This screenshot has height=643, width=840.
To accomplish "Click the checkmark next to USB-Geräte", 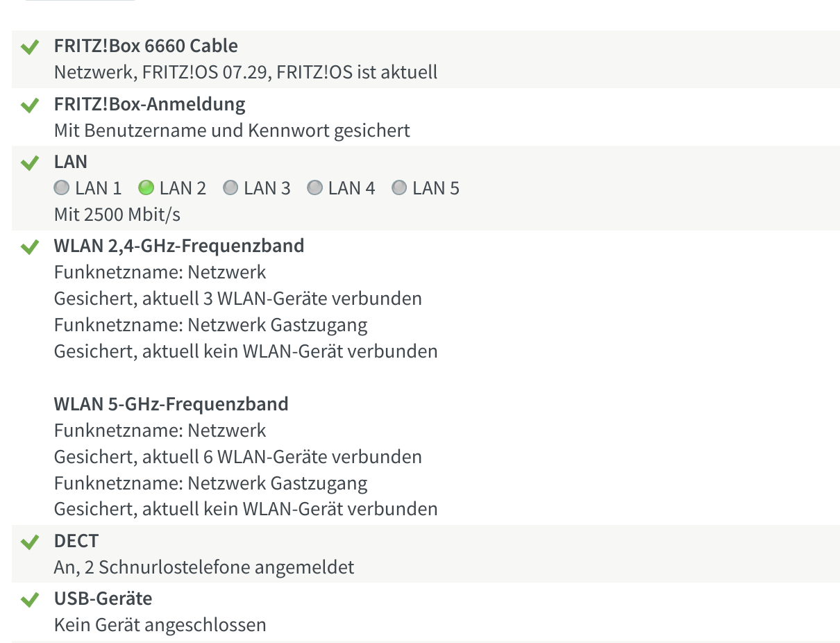I will [x=29, y=600].
